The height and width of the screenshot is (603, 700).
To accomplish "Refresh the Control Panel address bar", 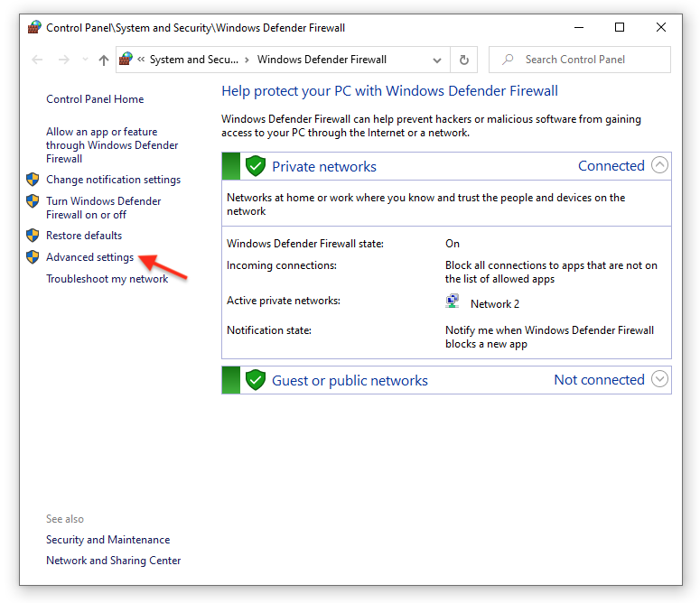I will coord(464,60).
